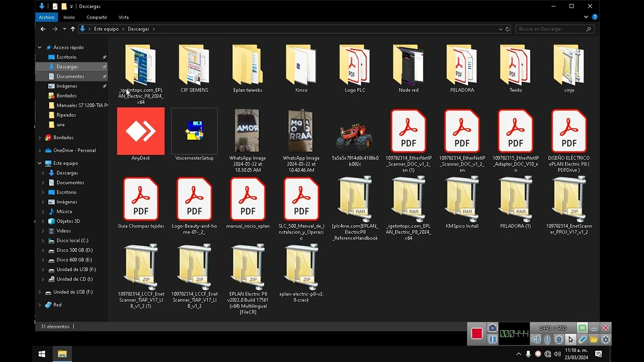
Task: Open the Windows Start menu
Action: 42,354
